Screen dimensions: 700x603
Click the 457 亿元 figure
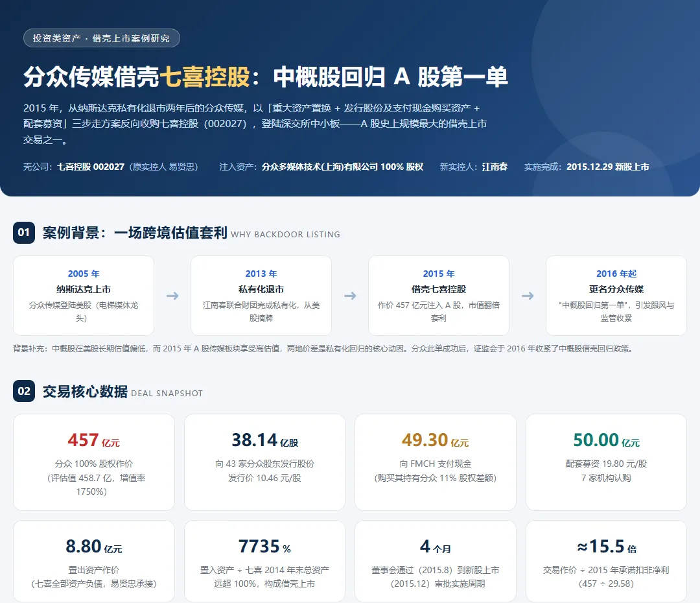point(94,440)
